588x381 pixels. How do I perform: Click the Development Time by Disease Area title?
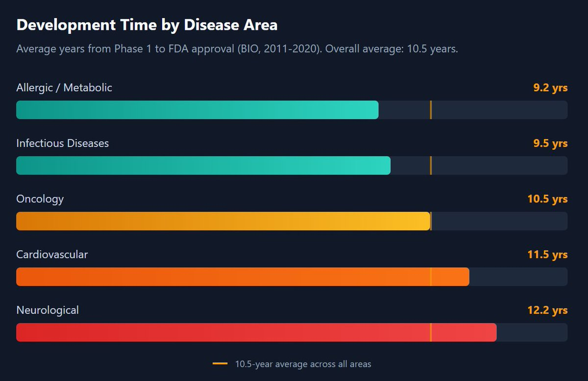[x=147, y=25]
